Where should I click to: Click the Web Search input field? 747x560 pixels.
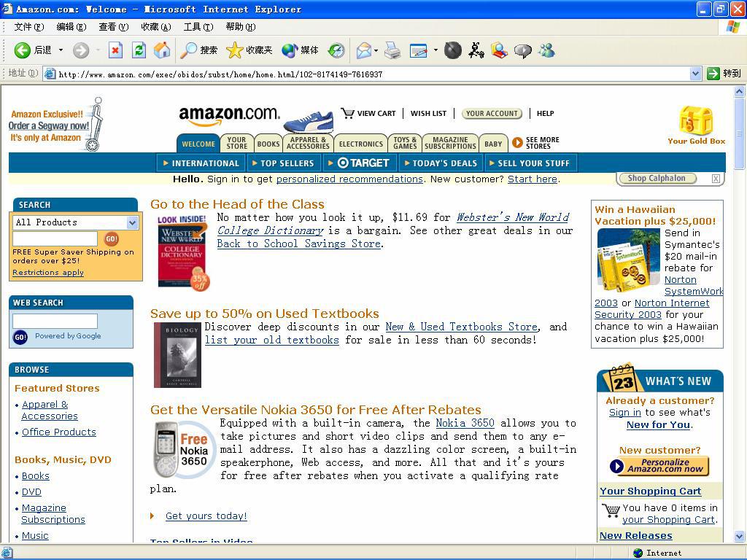point(55,321)
